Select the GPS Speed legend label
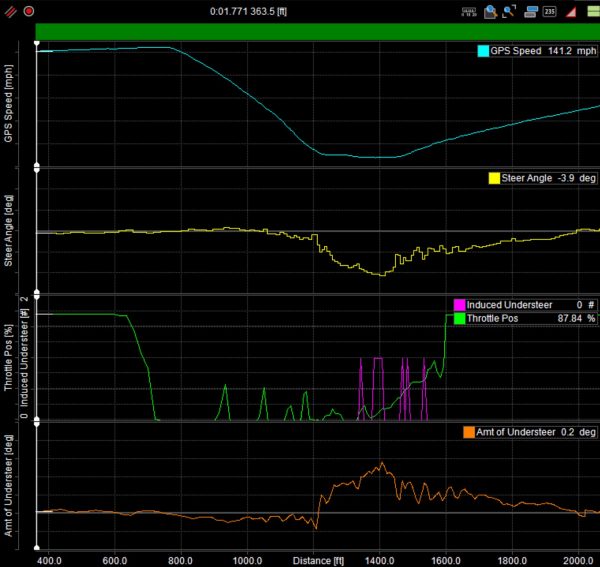The width and height of the screenshot is (600, 567). (515, 51)
